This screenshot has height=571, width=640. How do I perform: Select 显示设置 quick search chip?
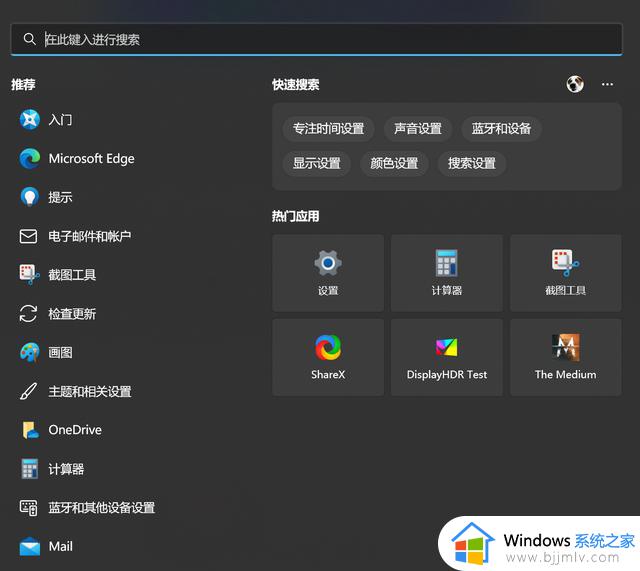tap(316, 164)
